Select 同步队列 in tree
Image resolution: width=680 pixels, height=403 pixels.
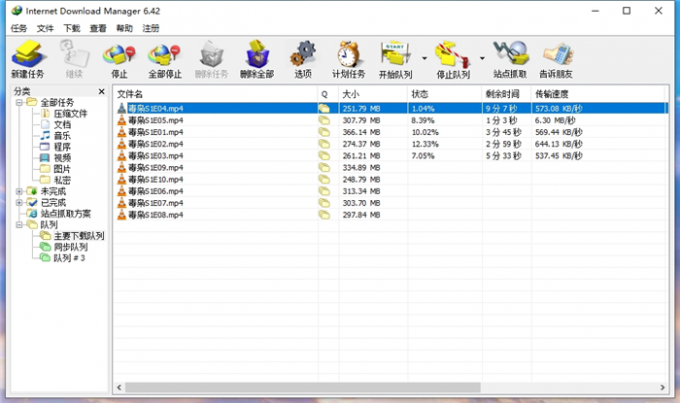tap(70, 247)
